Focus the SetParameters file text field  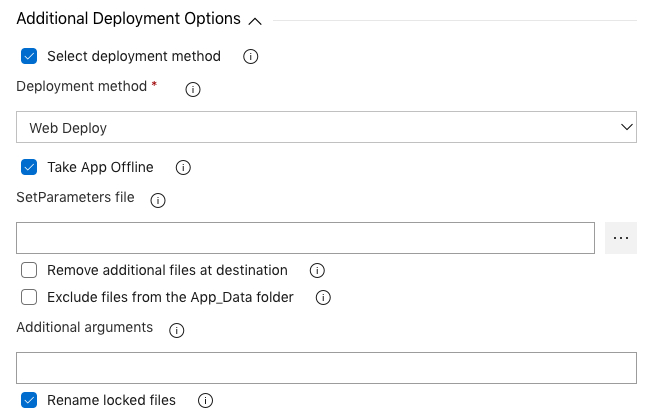[x=305, y=238]
